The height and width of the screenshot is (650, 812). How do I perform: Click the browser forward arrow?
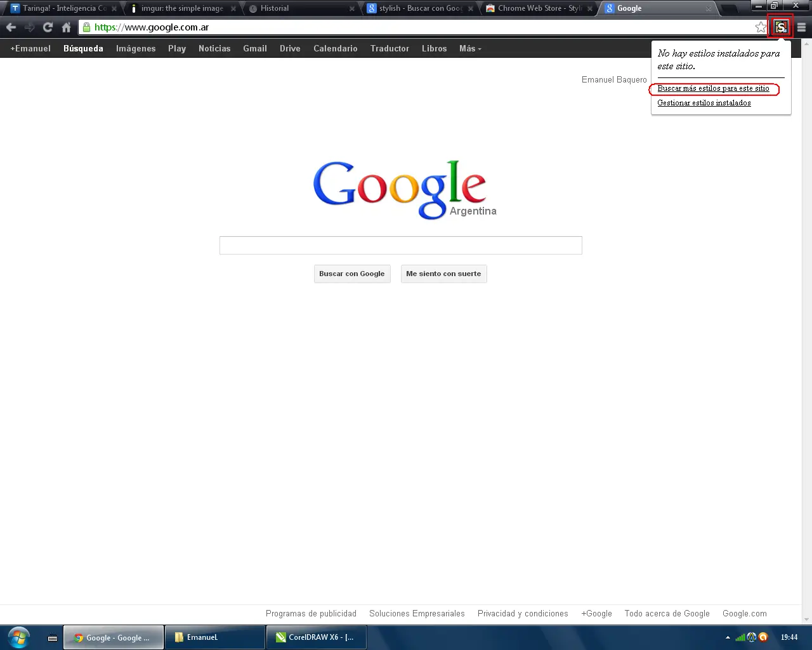pos(29,27)
